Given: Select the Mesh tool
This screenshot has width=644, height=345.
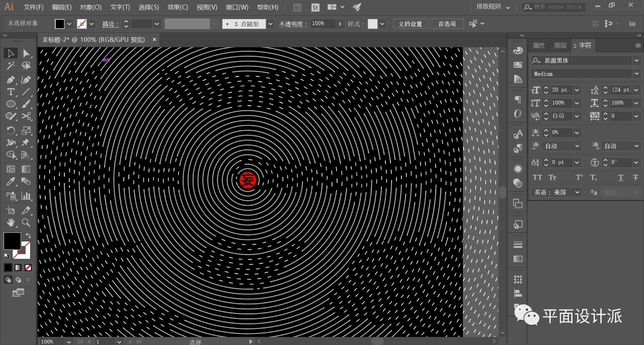Looking at the screenshot, I should (11, 169).
